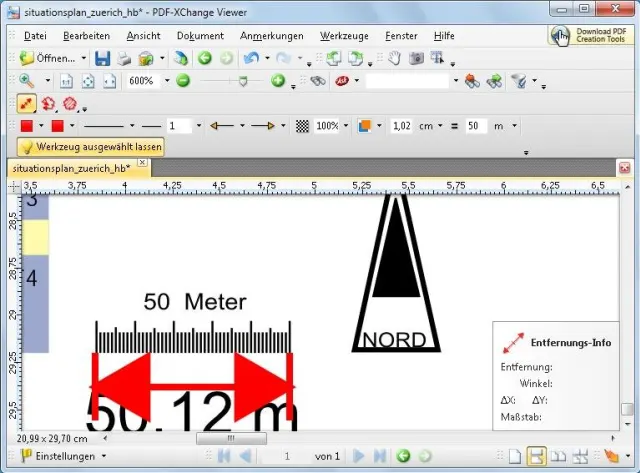Open the Ansicht menu

tap(143, 36)
